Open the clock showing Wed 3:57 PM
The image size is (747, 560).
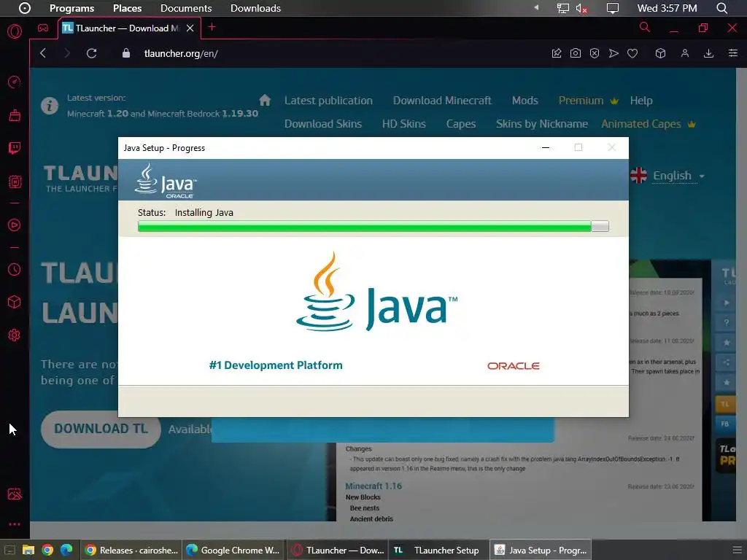pyautogui.click(x=667, y=8)
